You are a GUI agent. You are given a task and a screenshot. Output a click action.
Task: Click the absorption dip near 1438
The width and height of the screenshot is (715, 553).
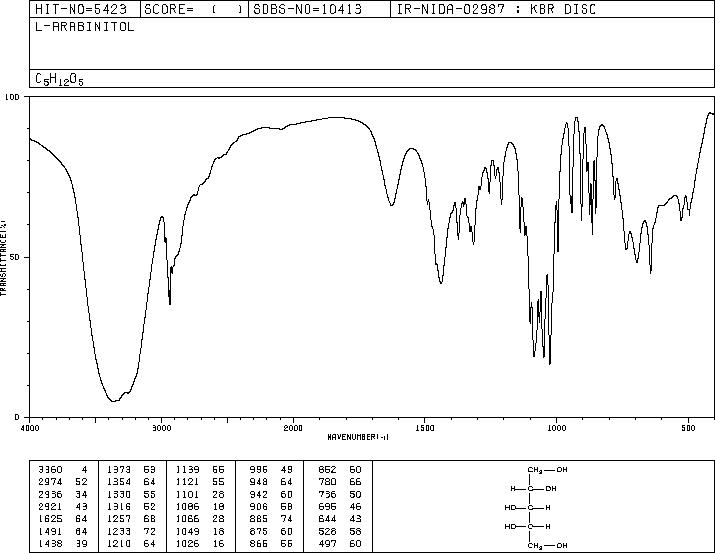tap(441, 282)
